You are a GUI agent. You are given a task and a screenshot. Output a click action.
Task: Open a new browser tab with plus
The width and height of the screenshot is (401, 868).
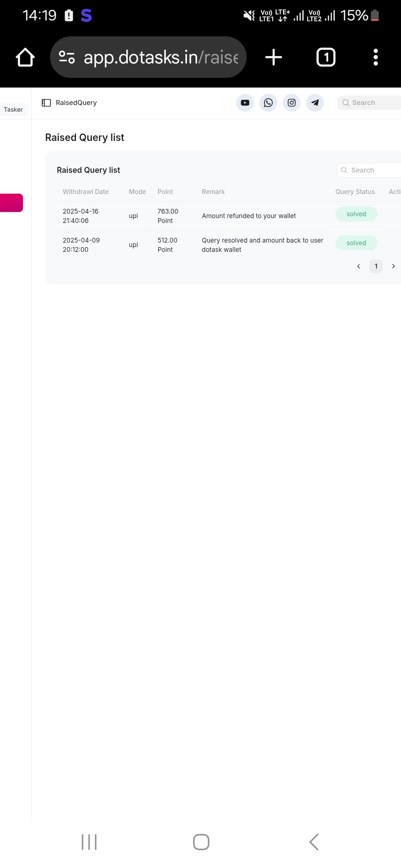point(274,57)
